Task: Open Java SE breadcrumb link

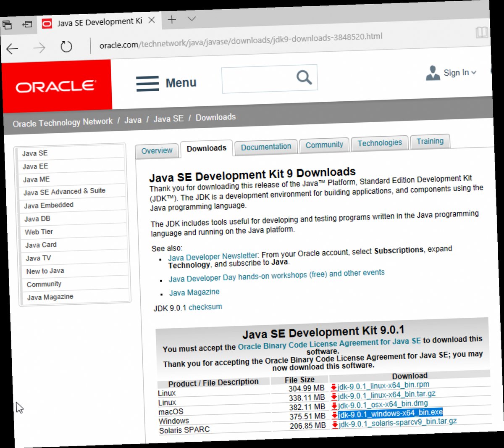Action: pyautogui.click(x=168, y=119)
